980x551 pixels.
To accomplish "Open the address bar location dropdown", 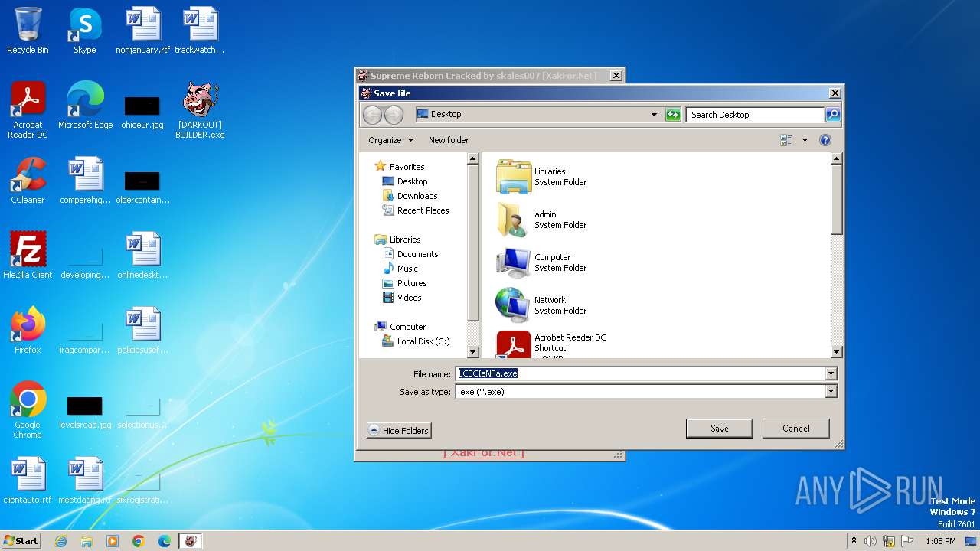I will (x=654, y=115).
